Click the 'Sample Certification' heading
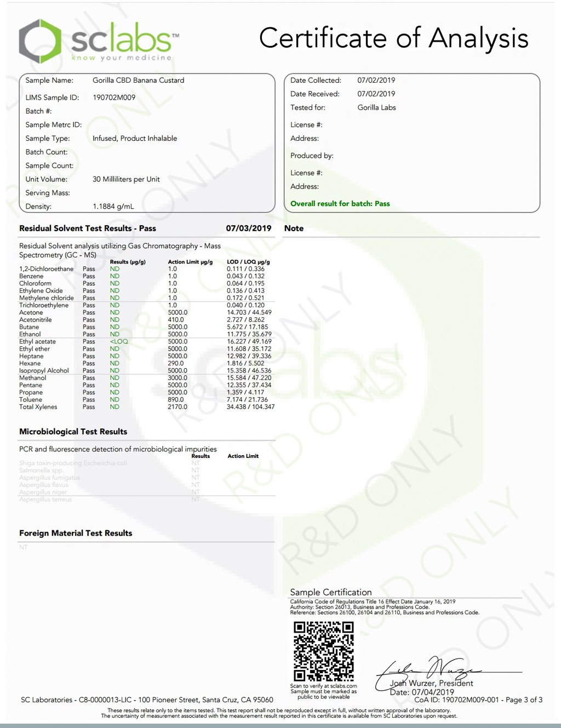Screen dimensions: 561x728 pyautogui.click(x=330, y=592)
